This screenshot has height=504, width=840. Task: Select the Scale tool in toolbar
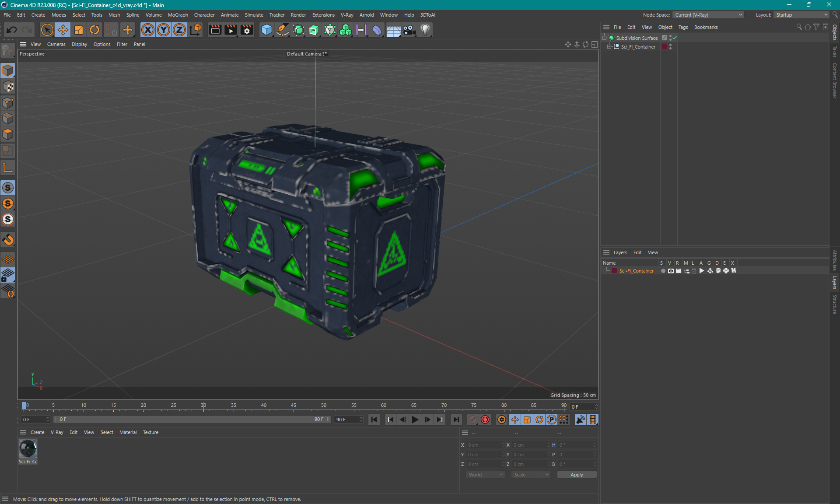78,29
